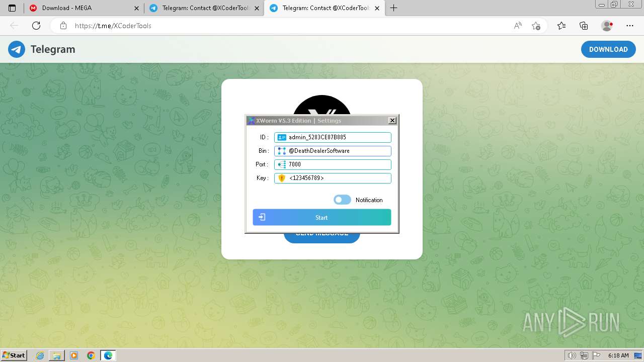The image size is (644, 362).
Task: Add this page to favorites
Action: pyautogui.click(x=536, y=26)
